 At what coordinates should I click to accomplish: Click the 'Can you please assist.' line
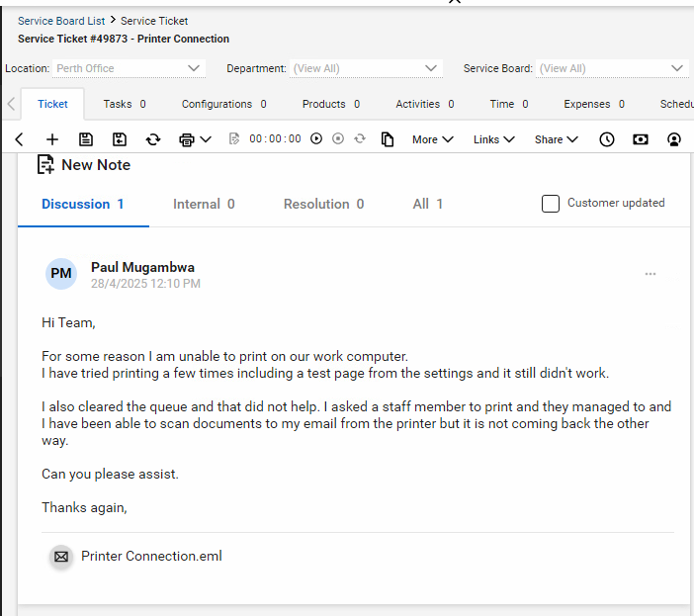tap(110, 474)
